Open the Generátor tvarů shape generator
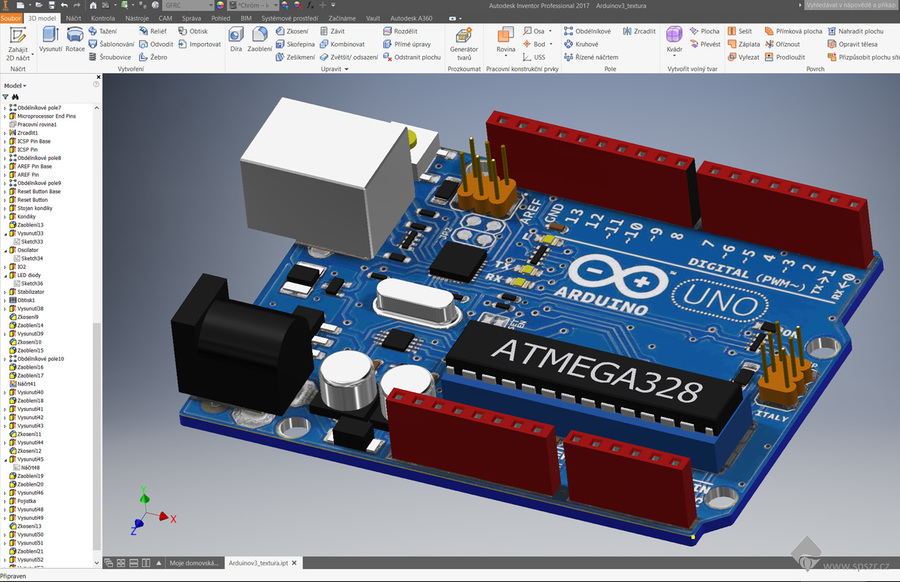Viewport: 900px width, 582px height. click(x=464, y=44)
